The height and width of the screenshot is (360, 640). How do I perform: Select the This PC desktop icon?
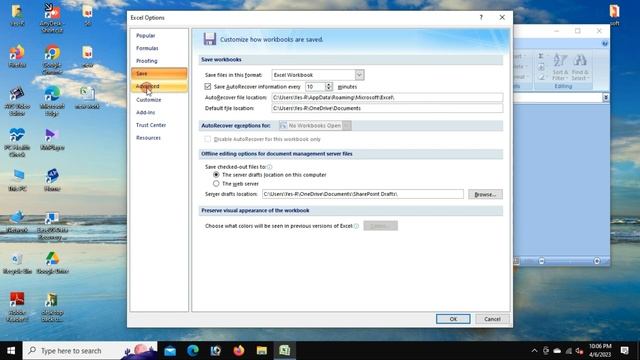click(x=17, y=181)
